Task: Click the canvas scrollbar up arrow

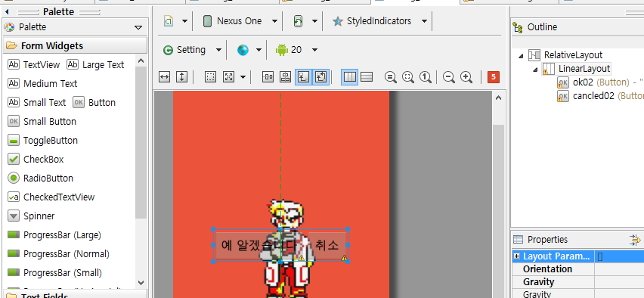Action: click(x=498, y=98)
